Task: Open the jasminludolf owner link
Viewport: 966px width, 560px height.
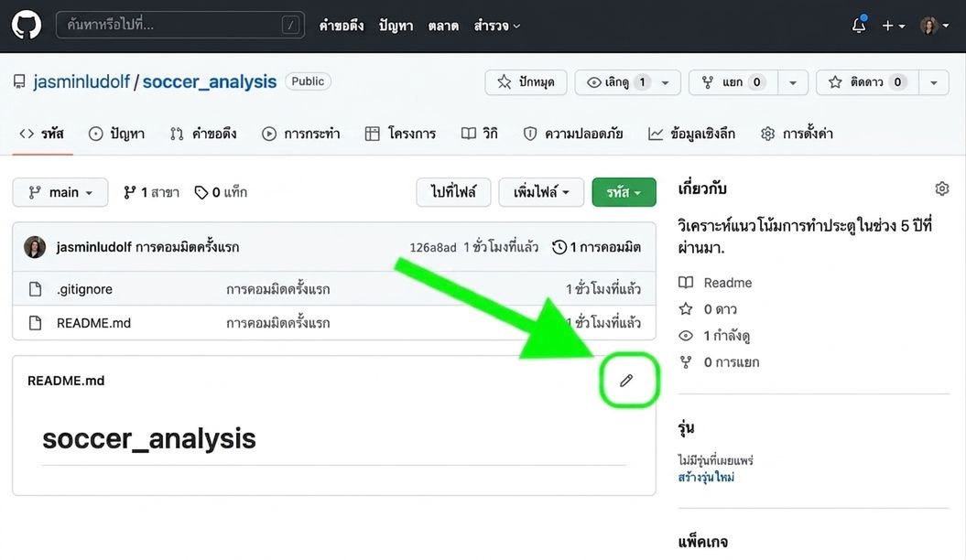Action: point(81,81)
